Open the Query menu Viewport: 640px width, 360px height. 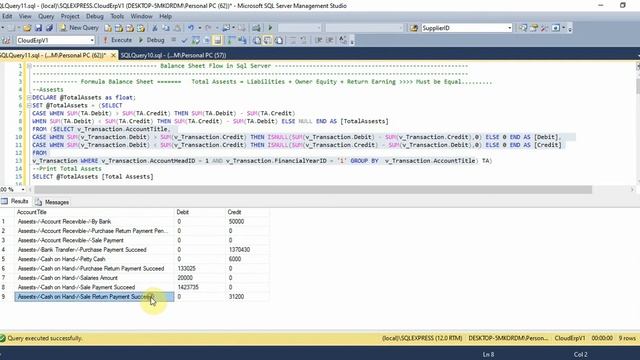point(46,16)
